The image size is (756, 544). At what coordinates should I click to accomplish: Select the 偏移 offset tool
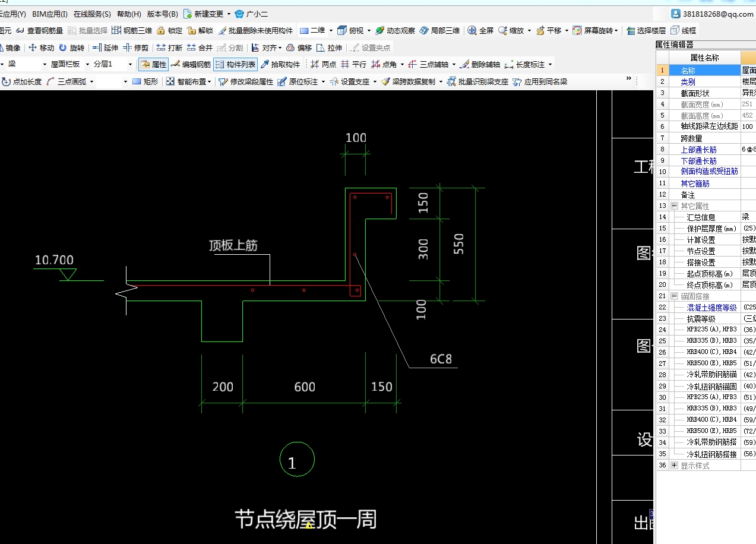[x=299, y=48]
